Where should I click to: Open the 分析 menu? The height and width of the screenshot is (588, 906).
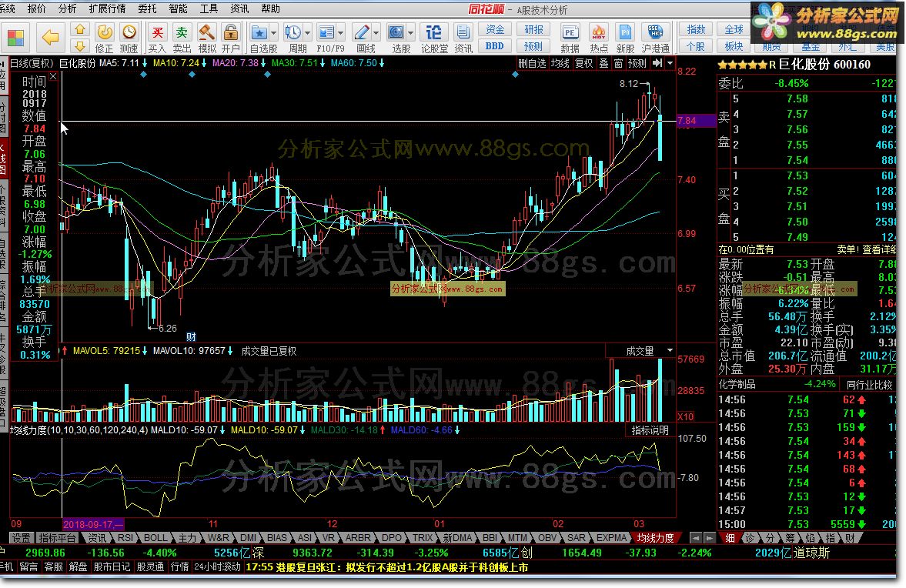point(67,8)
